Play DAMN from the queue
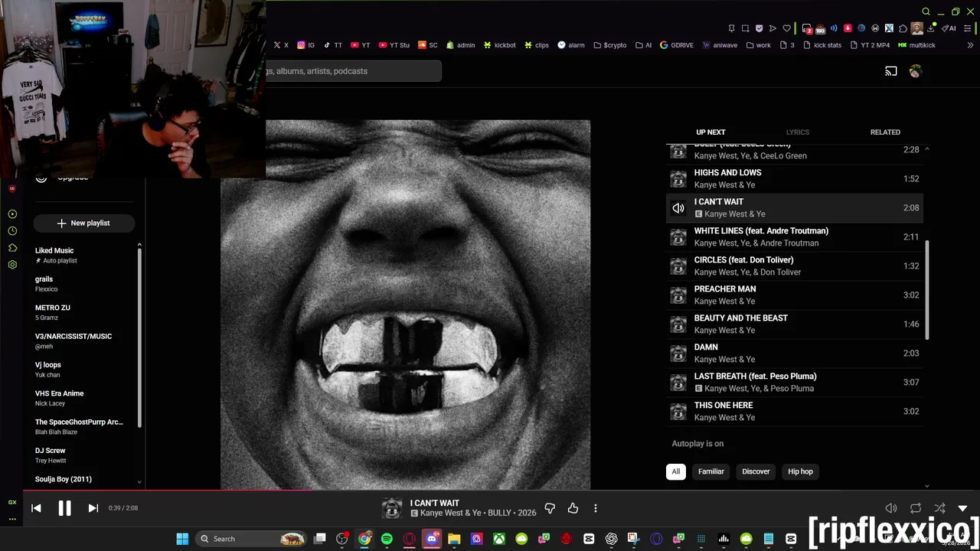The height and width of the screenshot is (551, 980). [795, 353]
